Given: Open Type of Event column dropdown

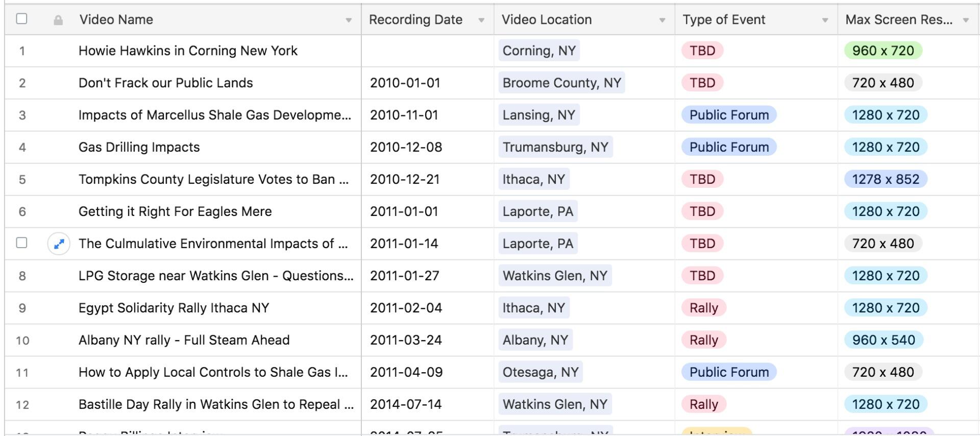Looking at the screenshot, I should tap(825, 20).
